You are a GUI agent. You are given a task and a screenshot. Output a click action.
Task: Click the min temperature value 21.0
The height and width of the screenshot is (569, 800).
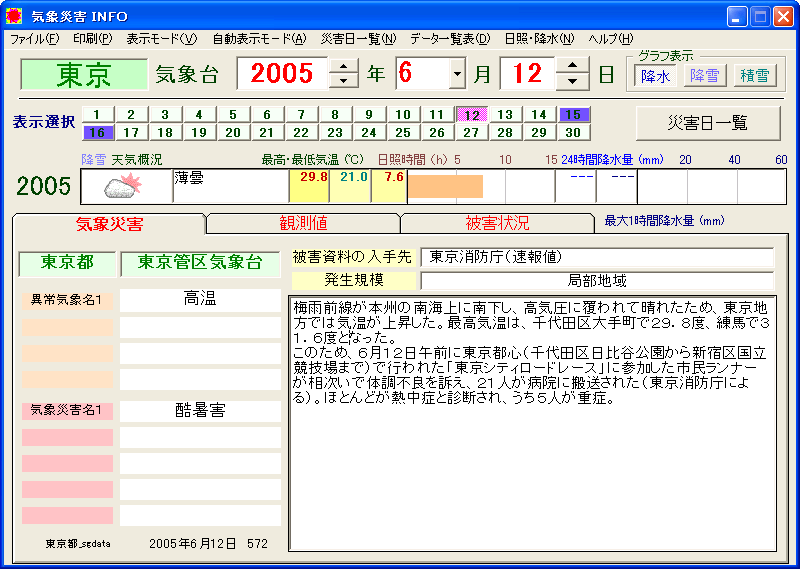[351, 186]
